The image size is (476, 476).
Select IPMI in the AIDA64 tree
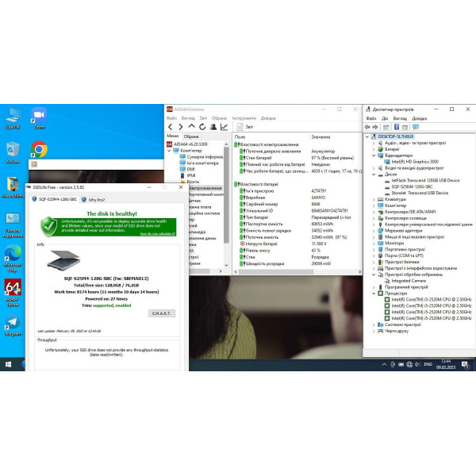[x=187, y=175]
